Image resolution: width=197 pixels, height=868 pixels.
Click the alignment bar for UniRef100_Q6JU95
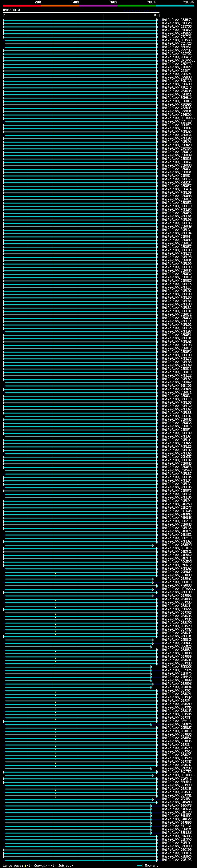point(79,545)
